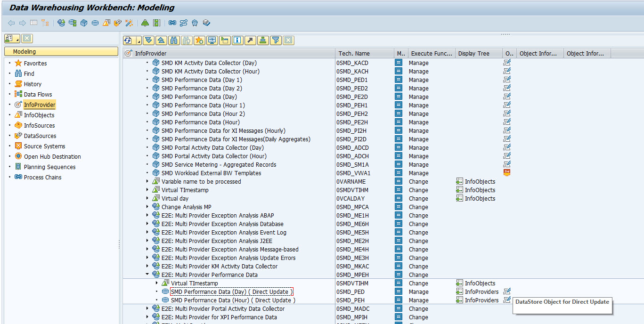Click InfoProviders link in the 0SMD_PED row
644x324 pixels.
pos(481,292)
